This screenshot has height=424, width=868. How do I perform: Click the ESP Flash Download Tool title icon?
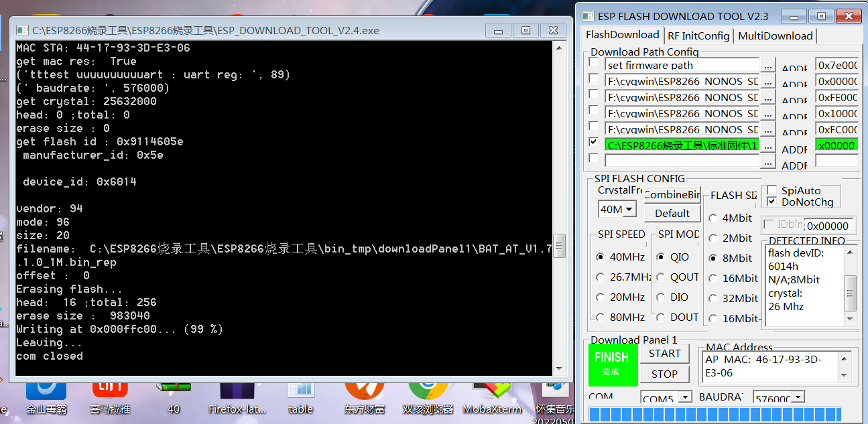(x=588, y=16)
